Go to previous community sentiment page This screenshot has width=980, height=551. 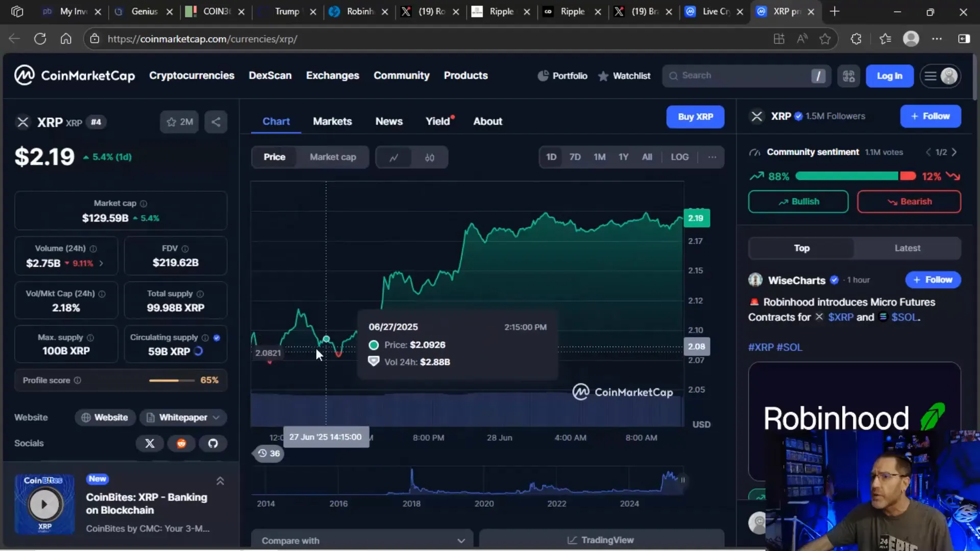[928, 153]
